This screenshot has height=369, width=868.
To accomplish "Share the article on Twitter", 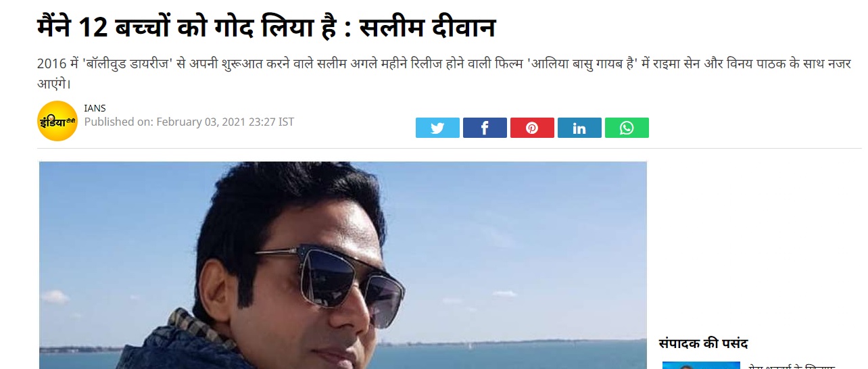I will [x=437, y=128].
